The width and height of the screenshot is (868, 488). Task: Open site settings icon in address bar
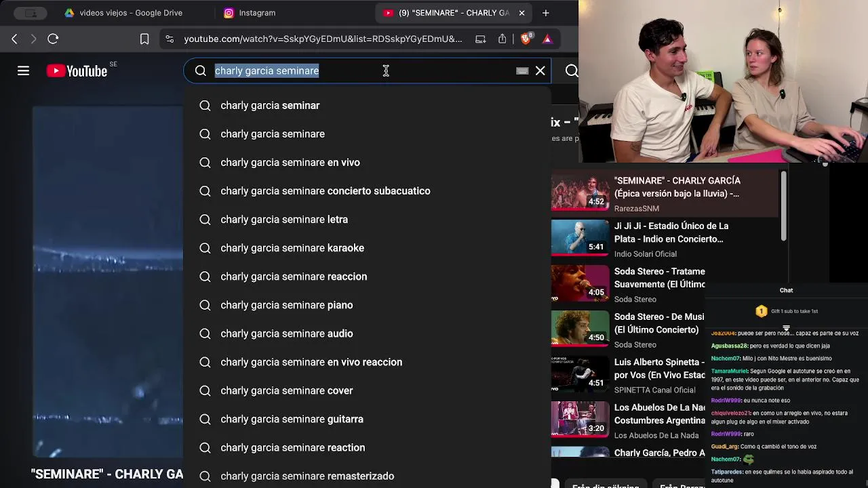[170, 39]
